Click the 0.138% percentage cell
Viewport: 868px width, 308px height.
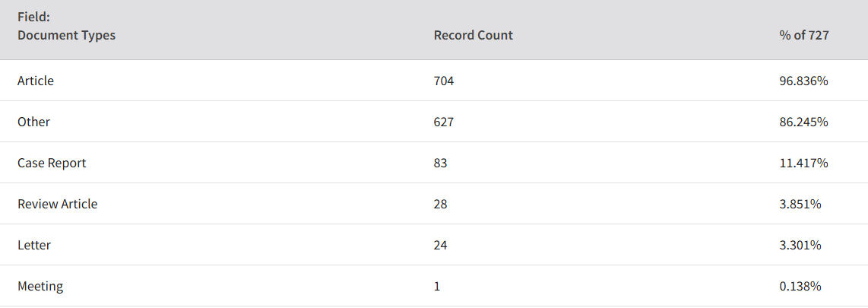point(800,287)
